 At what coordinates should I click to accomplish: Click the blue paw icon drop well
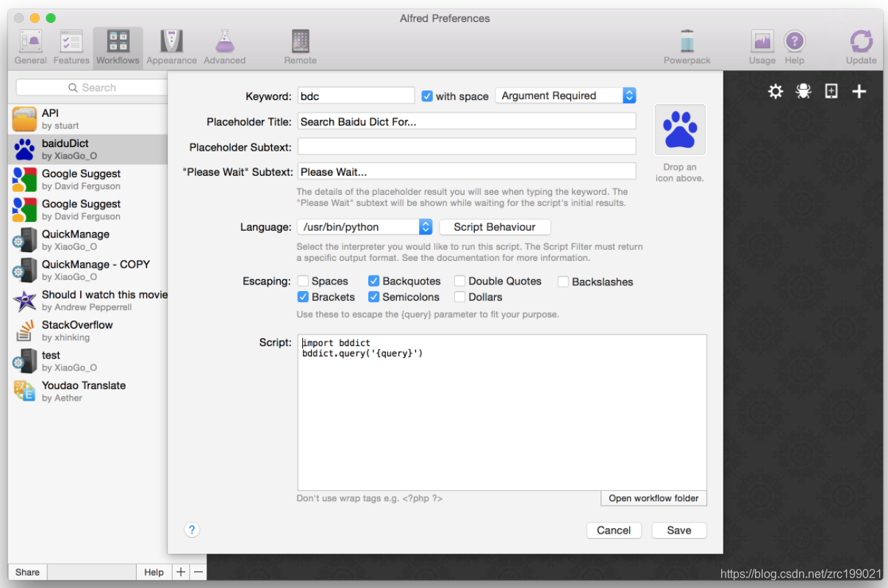[680, 130]
